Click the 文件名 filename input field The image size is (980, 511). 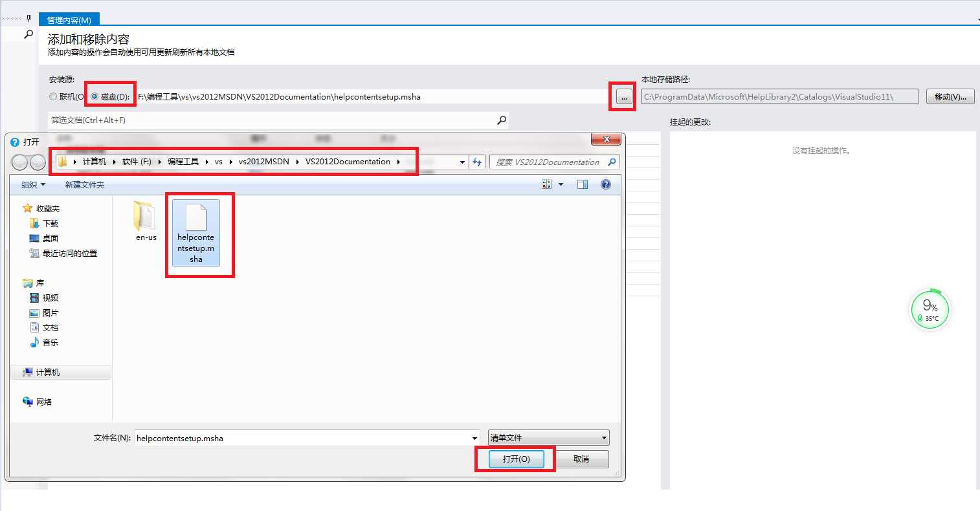point(302,439)
